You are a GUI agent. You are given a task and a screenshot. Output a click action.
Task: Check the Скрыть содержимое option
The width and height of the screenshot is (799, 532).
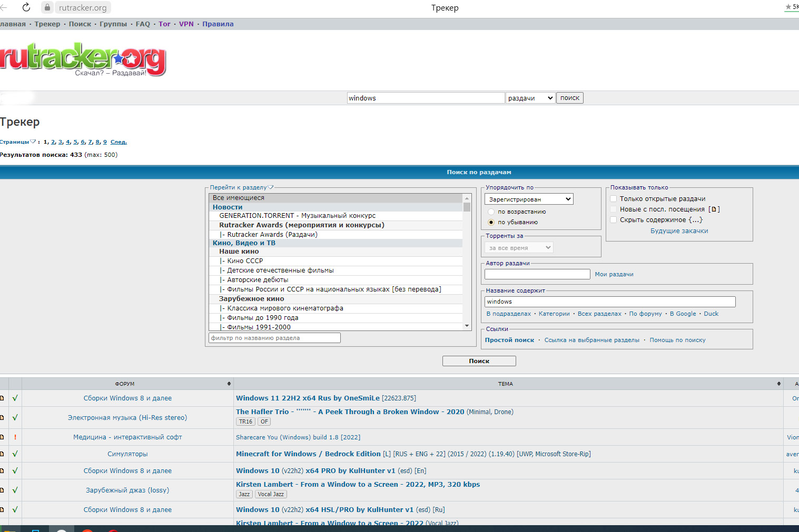pyautogui.click(x=614, y=219)
